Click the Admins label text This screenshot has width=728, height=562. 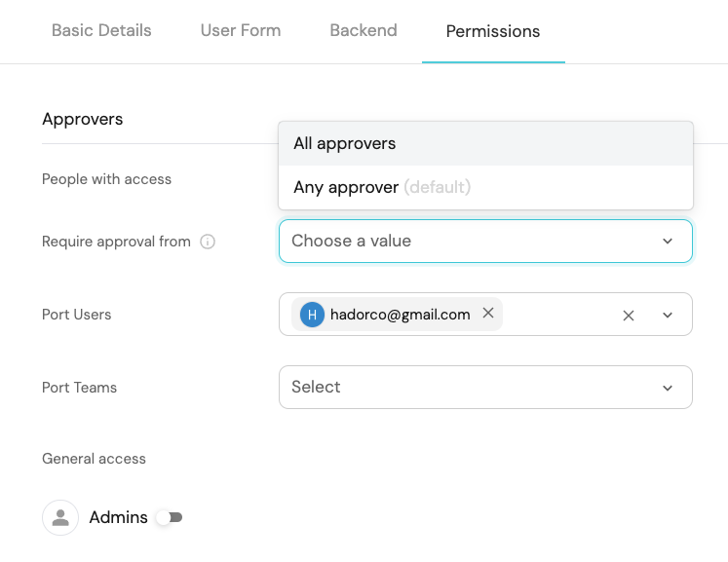[x=118, y=517]
